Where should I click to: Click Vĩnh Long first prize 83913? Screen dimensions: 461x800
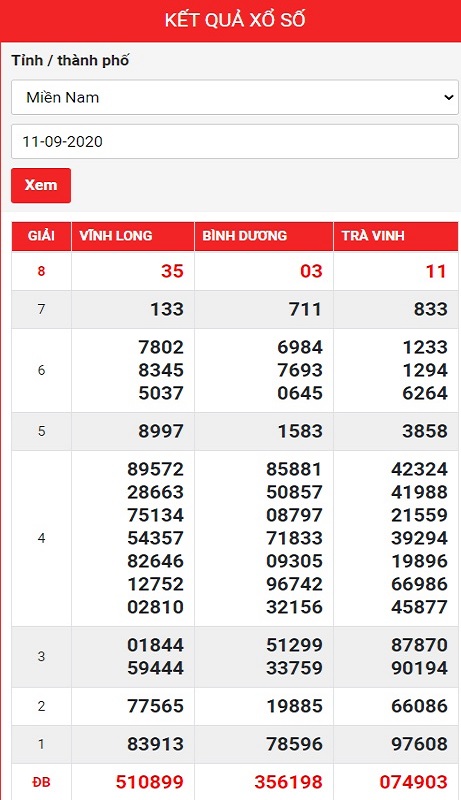(155, 744)
